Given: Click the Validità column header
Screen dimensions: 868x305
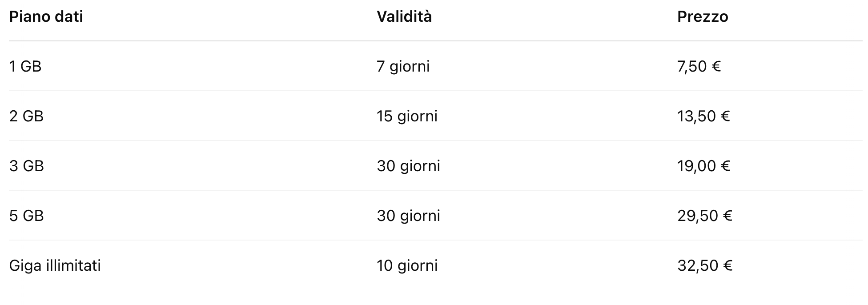Looking at the screenshot, I should coord(404,17).
